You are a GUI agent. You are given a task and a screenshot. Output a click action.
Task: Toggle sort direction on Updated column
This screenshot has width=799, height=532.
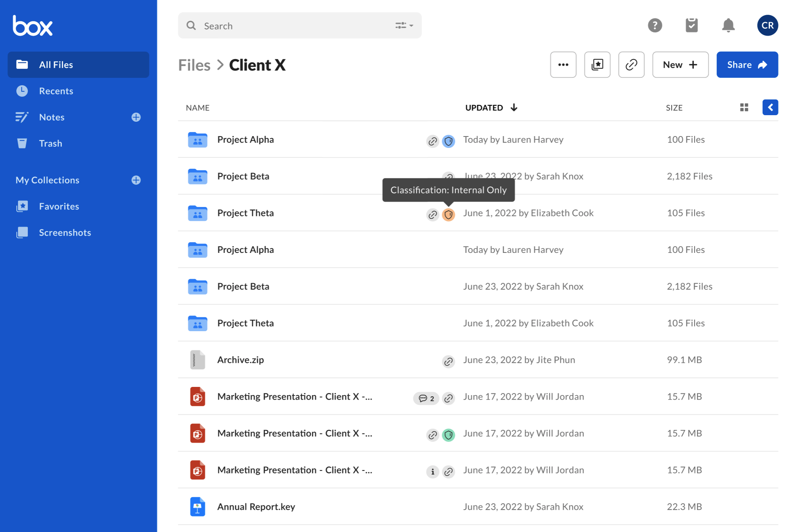[514, 107]
